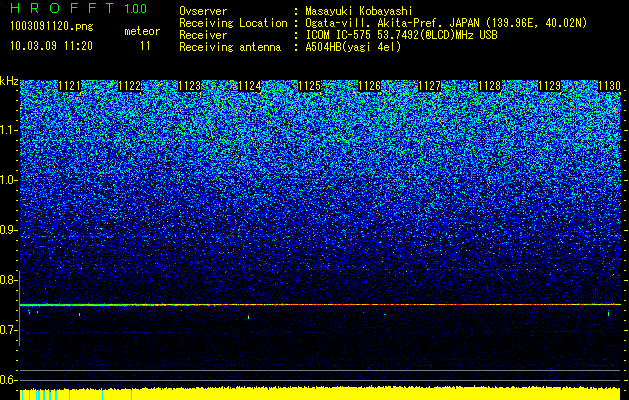629x400 pixels.
Task: Click the 1127 time marker
Action: (x=430, y=86)
